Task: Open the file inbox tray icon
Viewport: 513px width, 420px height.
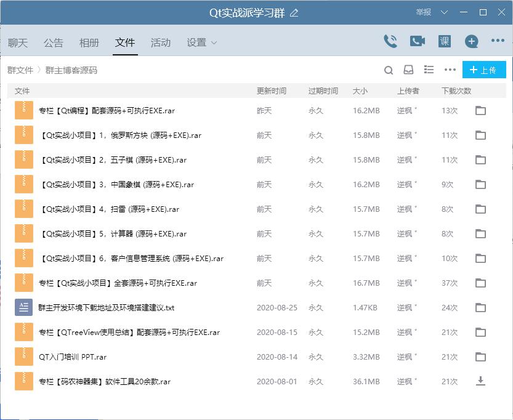Action: tap(408, 70)
